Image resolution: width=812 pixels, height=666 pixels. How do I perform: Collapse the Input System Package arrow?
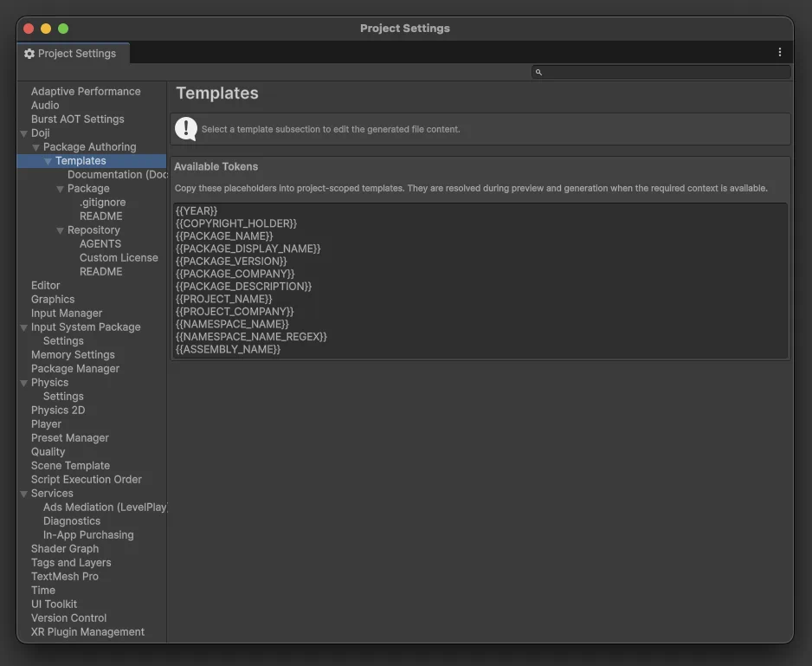[24, 327]
